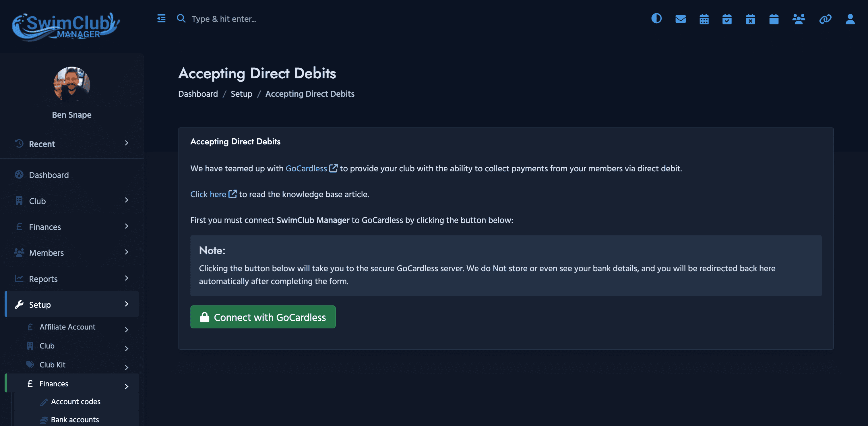This screenshot has width=868, height=426.
Task: Click Connect with GoCardless button
Action: pyautogui.click(x=263, y=317)
